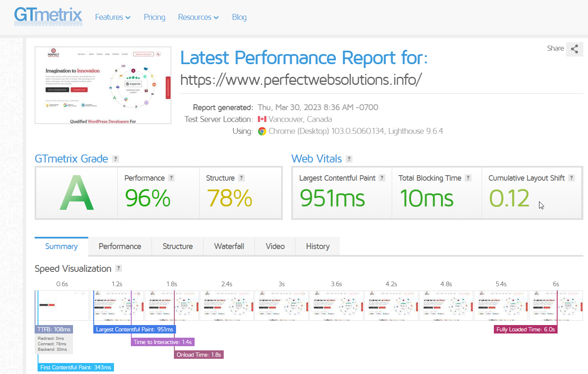Click the Web Vitals heading
The height and width of the screenshot is (374, 588).
317,159
